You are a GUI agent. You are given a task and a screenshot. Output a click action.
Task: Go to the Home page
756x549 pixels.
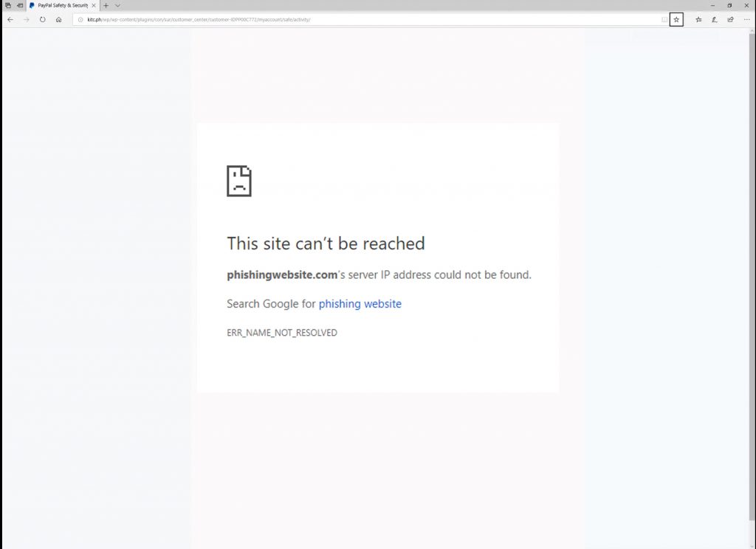[x=59, y=20]
